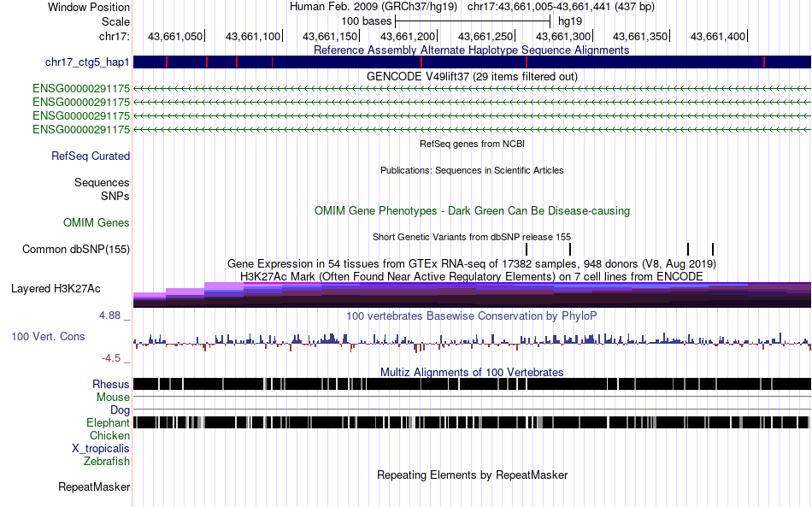Click dbSNP variant marker just past 43,661,250
812x507 pixels.
(x=527, y=249)
